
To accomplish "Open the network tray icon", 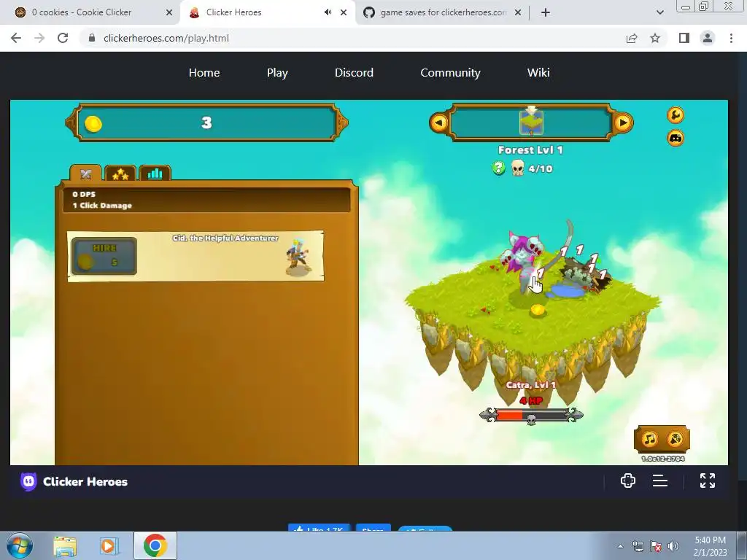I will [638, 546].
